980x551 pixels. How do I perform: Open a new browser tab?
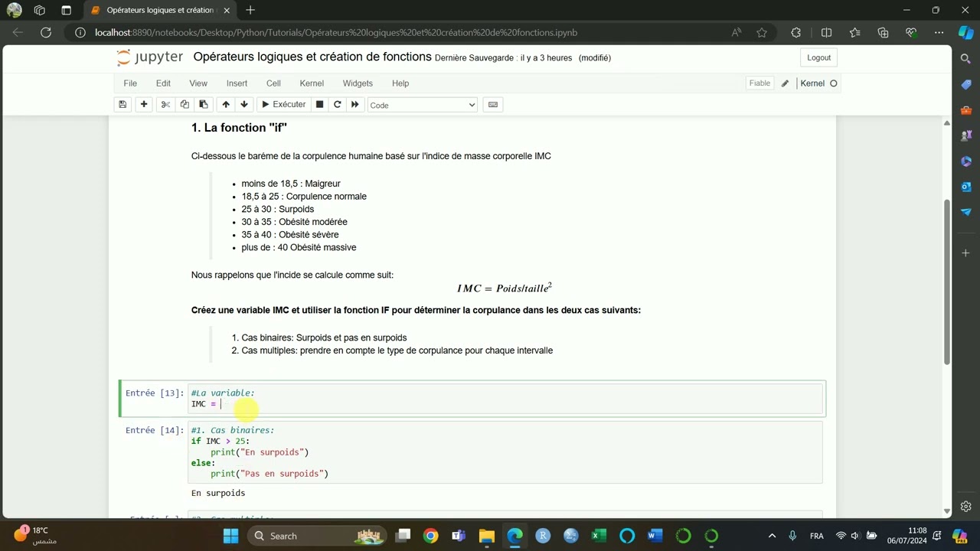[x=250, y=10]
